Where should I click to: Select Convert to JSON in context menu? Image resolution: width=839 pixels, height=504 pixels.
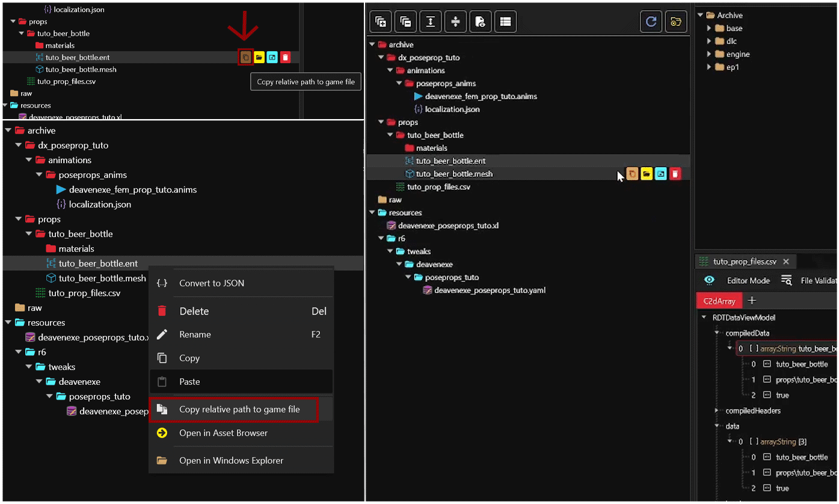(x=212, y=283)
